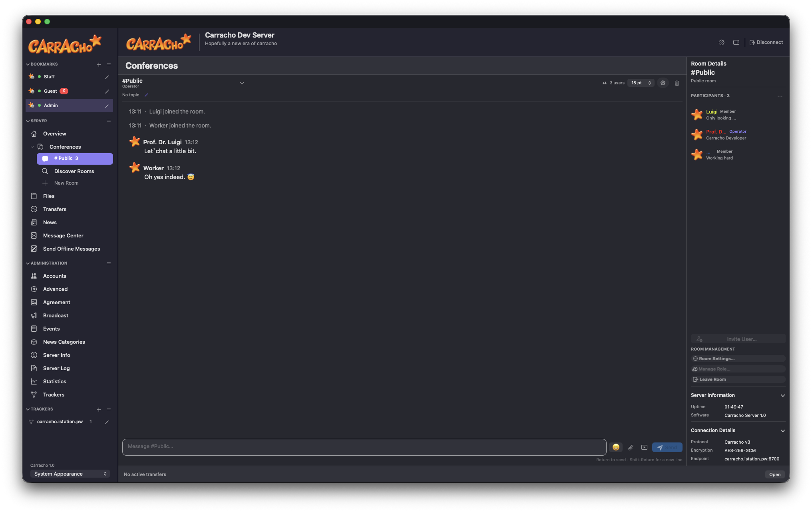Edit the Guest bookmark pencil icon

click(107, 91)
